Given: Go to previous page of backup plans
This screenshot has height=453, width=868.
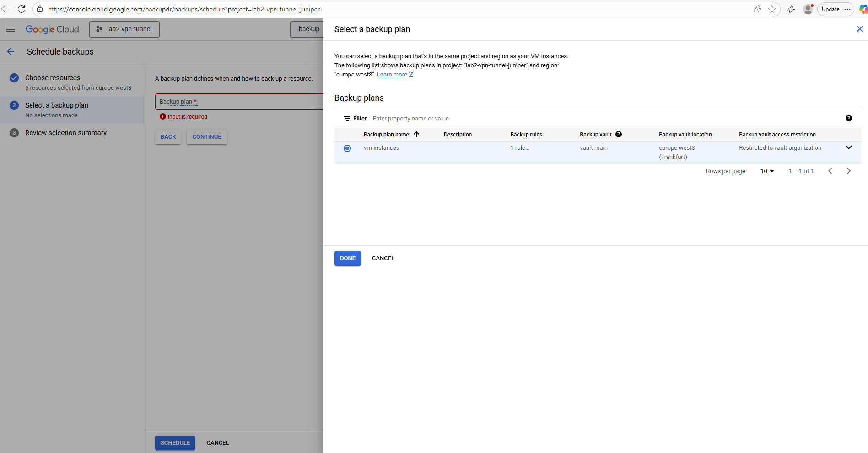Looking at the screenshot, I should click(830, 171).
